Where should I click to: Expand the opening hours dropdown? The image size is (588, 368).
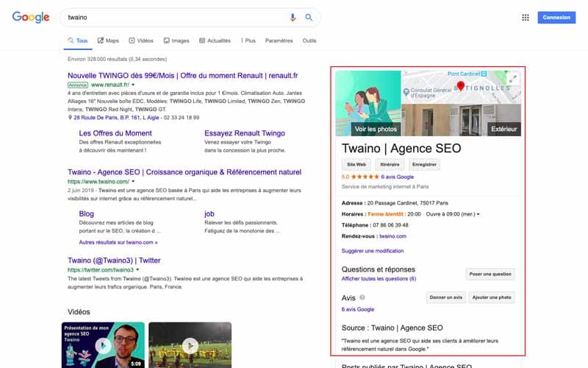tap(478, 214)
